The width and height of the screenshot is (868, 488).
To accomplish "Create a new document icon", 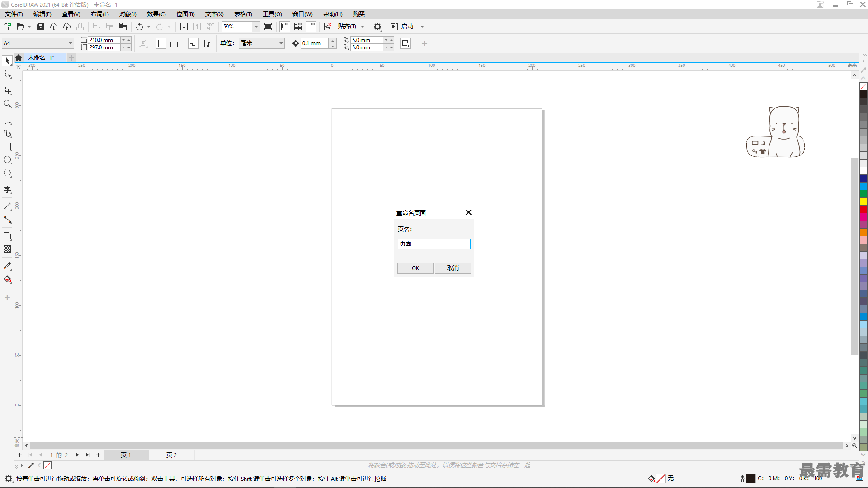I will [x=7, y=27].
